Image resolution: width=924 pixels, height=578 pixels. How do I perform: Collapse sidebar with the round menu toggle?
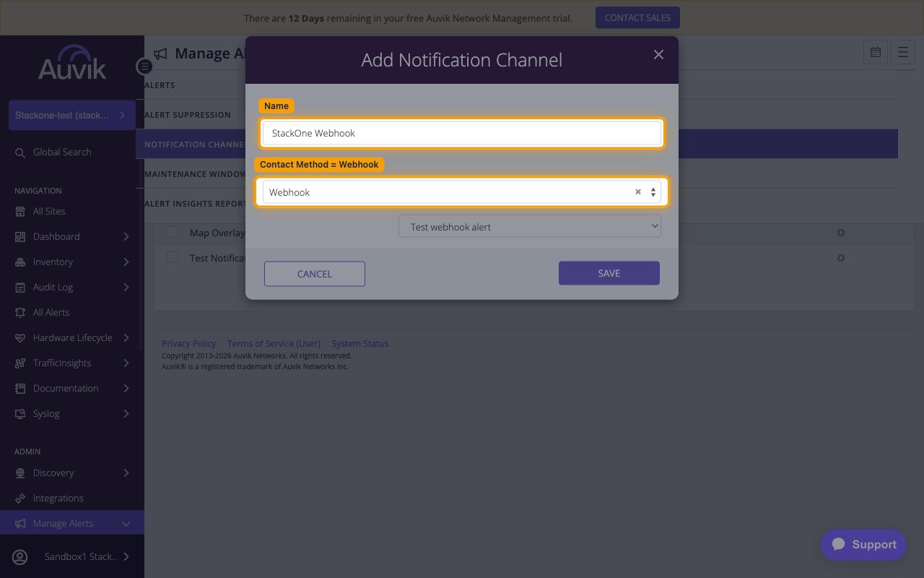[144, 66]
